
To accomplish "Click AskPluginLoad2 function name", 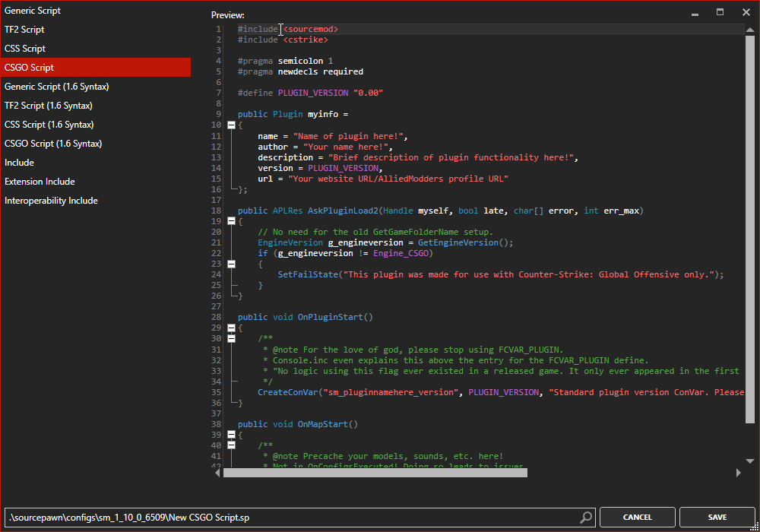I will (x=344, y=211).
